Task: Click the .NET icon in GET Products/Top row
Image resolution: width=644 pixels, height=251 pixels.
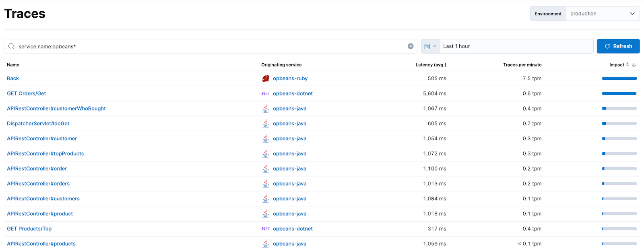Action: click(266, 229)
